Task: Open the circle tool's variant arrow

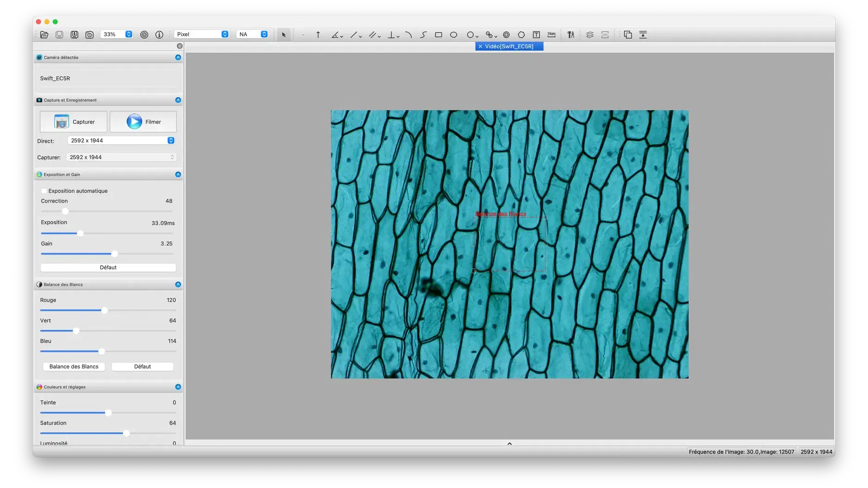Action: click(477, 36)
